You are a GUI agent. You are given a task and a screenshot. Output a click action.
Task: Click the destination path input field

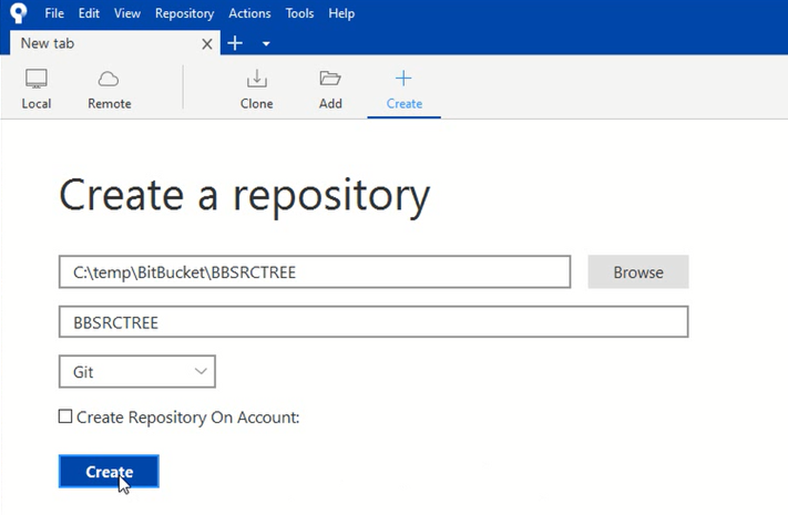coord(314,272)
